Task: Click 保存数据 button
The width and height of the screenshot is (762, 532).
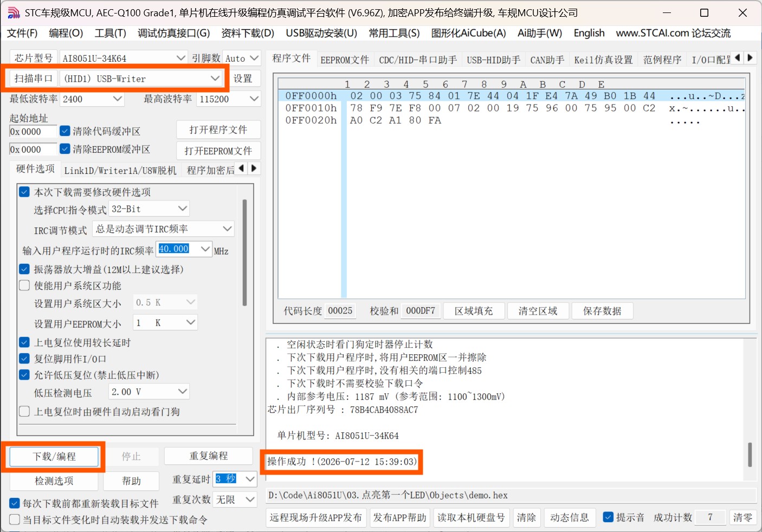Action: (602, 311)
